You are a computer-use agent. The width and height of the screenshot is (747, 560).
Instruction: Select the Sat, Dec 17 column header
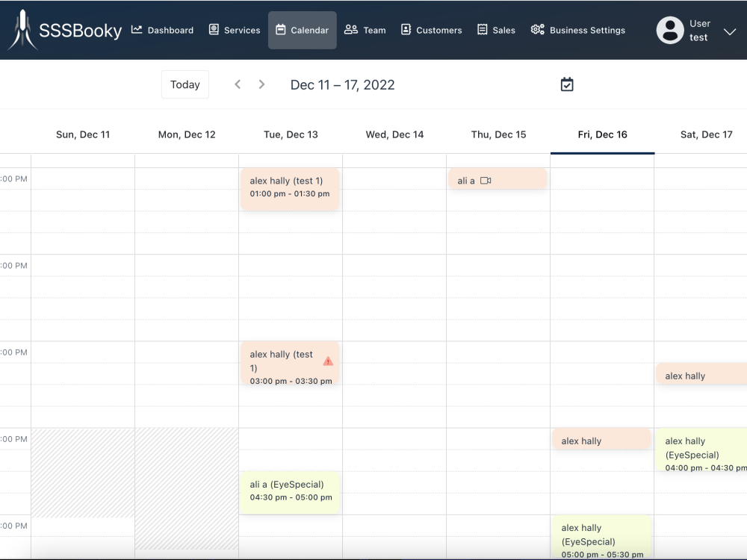pos(707,134)
